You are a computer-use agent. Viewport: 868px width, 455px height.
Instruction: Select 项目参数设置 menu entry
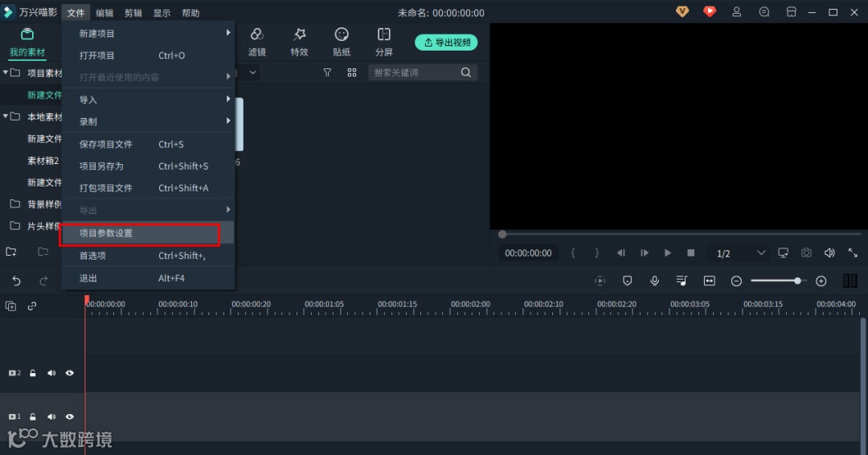tap(149, 233)
